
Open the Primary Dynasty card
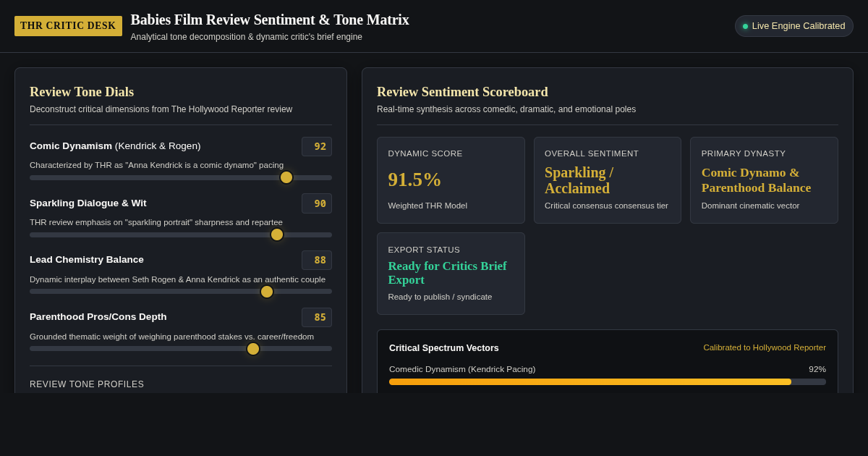tap(764, 180)
